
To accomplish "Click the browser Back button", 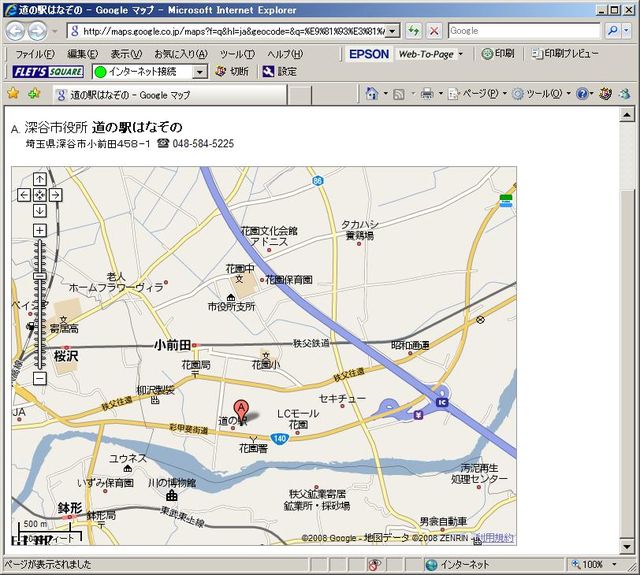I will pyautogui.click(x=15, y=31).
